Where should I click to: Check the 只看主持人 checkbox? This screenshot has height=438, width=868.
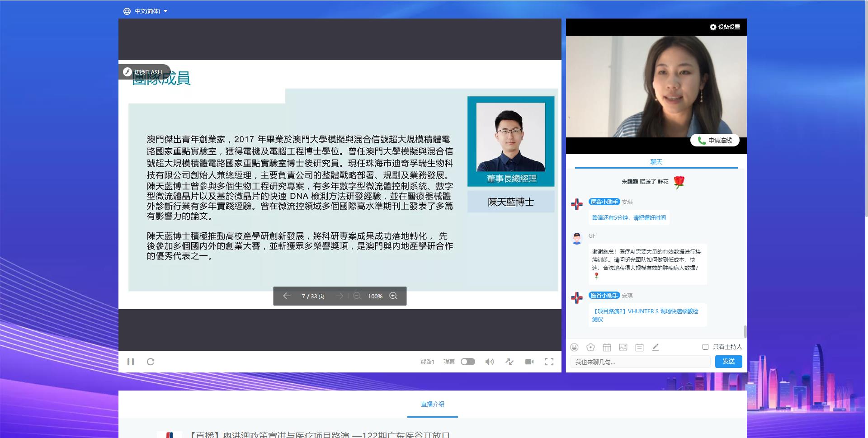click(x=705, y=347)
